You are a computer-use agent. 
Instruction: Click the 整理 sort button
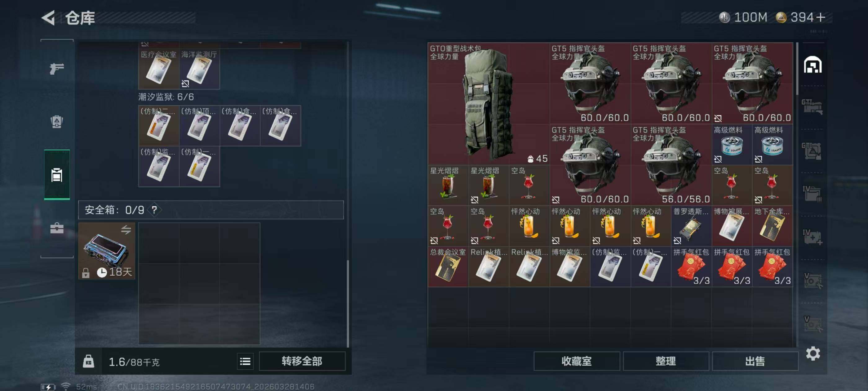pos(666,361)
